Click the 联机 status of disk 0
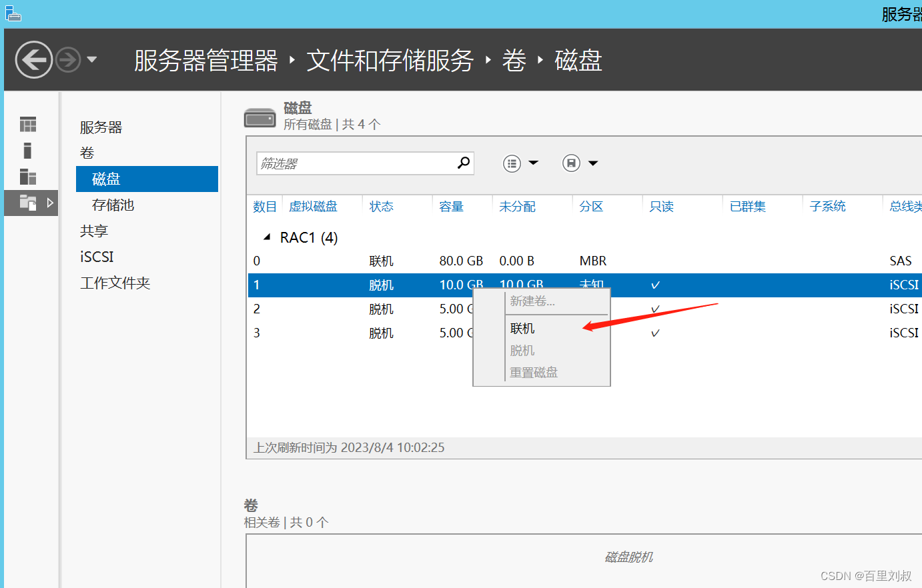The width and height of the screenshot is (922, 588). 382,261
